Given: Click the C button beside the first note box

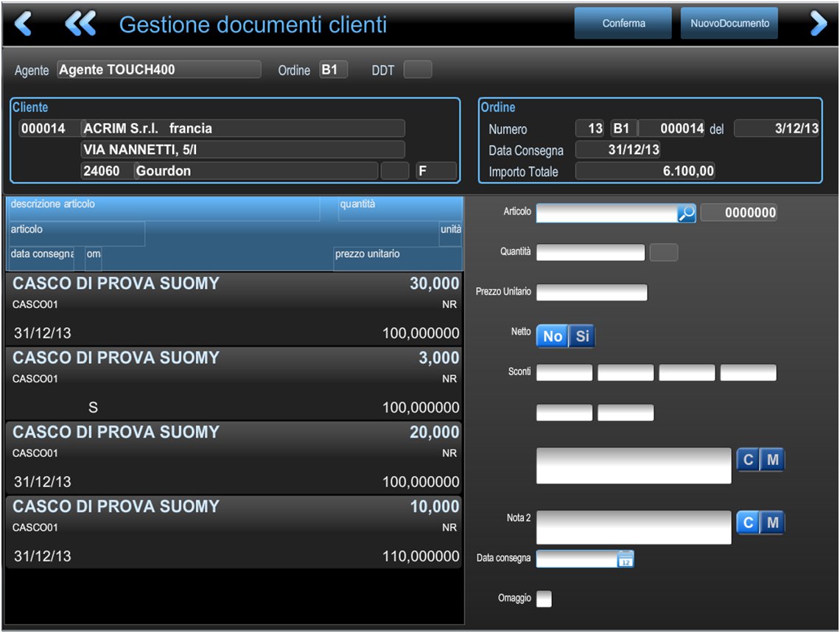Looking at the screenshot, I should click(x=748, y=460).
